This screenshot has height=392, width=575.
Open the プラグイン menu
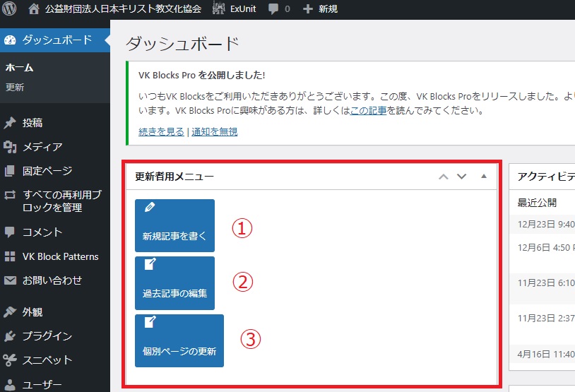(x=47, y=335)
